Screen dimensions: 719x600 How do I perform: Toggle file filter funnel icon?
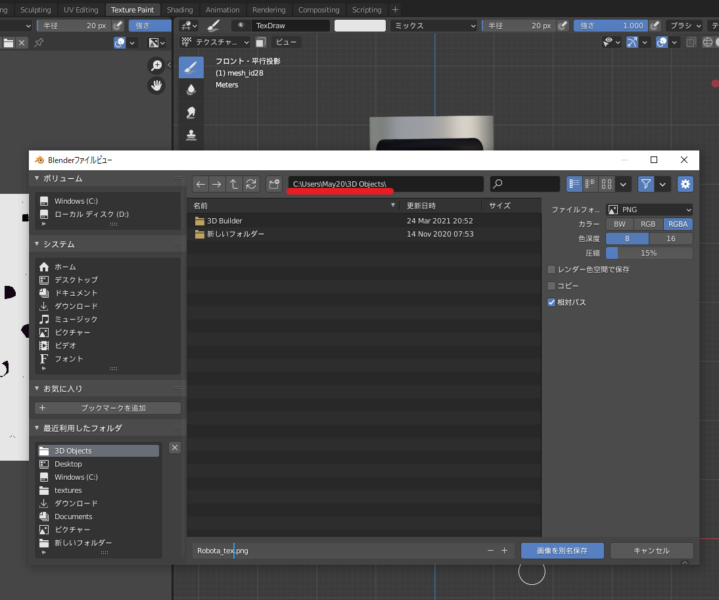click(x=646, y=184)
